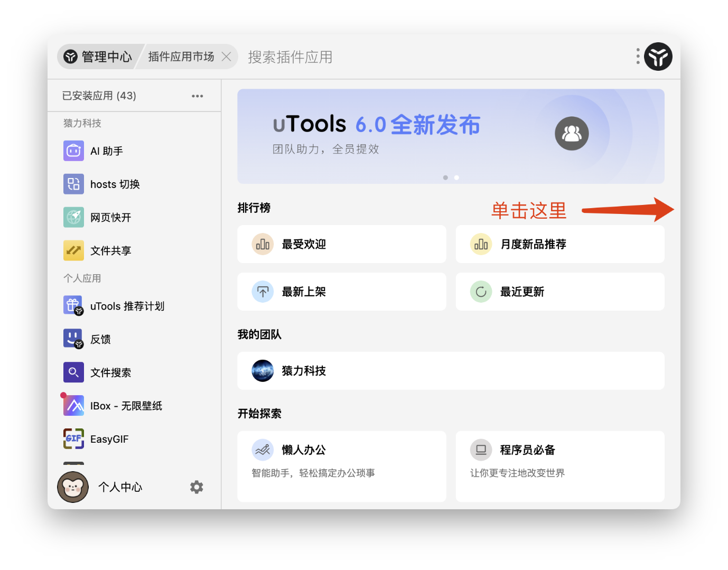Click the 猿力科技 team avatar
This screenshot has height=570, width=728.
[263, 371]
